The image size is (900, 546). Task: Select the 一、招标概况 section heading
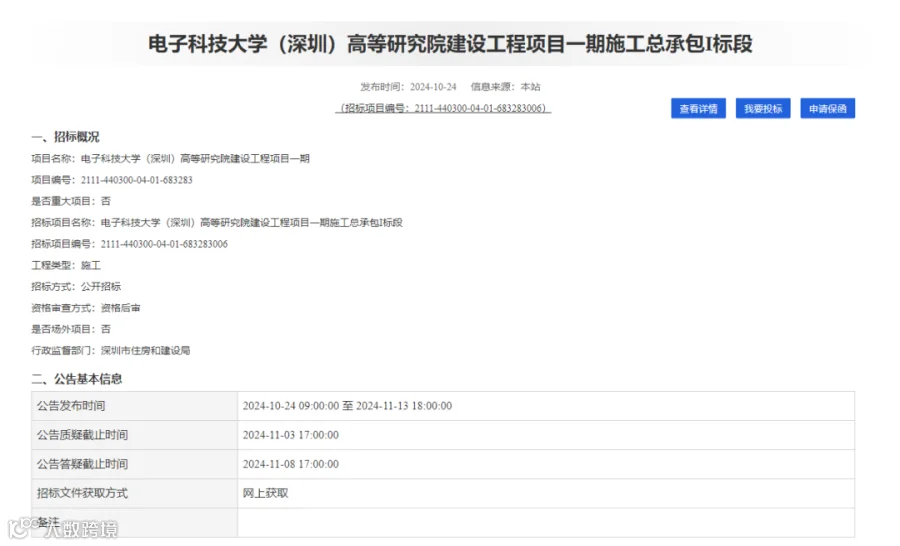(x=65, y=137)
